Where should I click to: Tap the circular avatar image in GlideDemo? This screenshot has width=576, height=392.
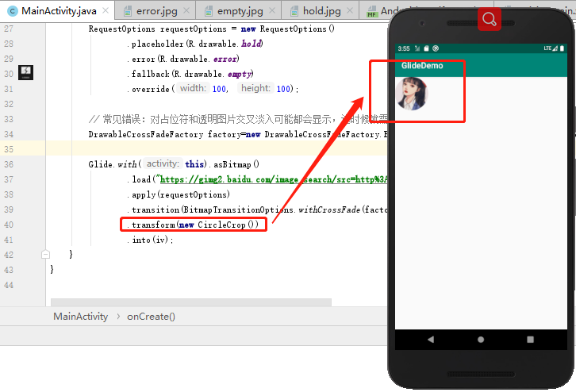(412, 94)
